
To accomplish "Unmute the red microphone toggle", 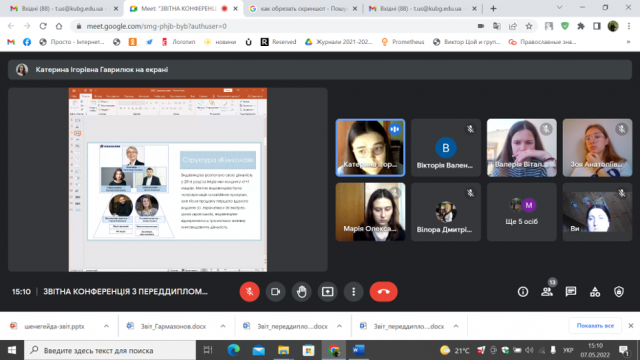I will (249, 291).
